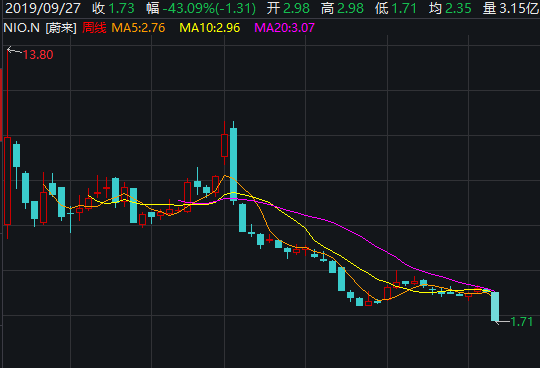Click the opening price 2.98 after 开
This screenshot has width=540, height=368.
(297, 8)
